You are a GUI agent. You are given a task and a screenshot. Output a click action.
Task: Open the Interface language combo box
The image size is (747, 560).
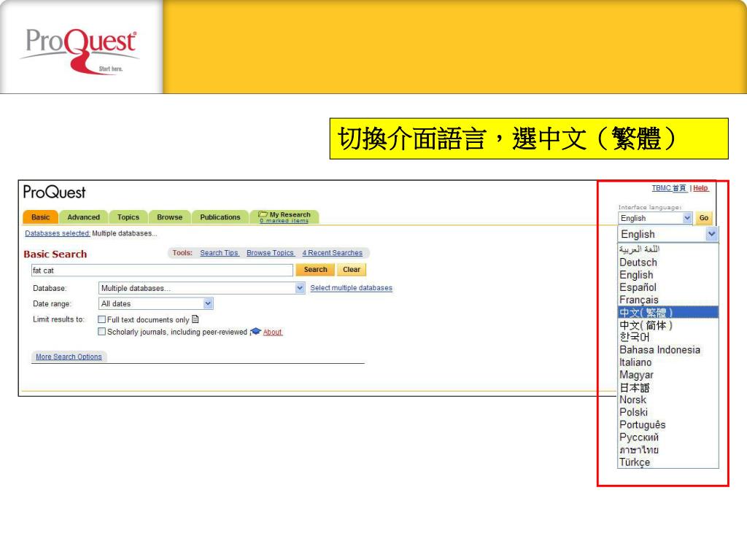655,218
